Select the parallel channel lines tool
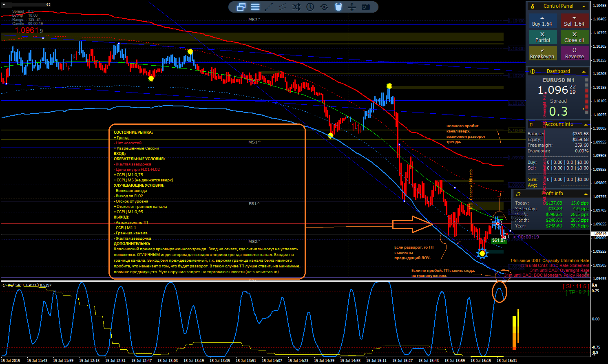 click(x=282, y=7)
